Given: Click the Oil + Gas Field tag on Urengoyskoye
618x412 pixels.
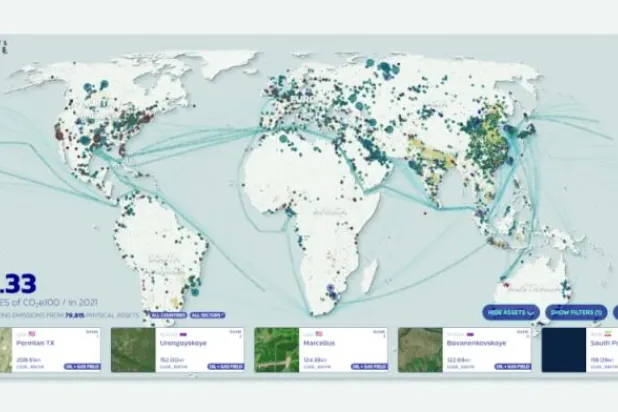Looking at the screenshot, I should (x=225, y=366).
